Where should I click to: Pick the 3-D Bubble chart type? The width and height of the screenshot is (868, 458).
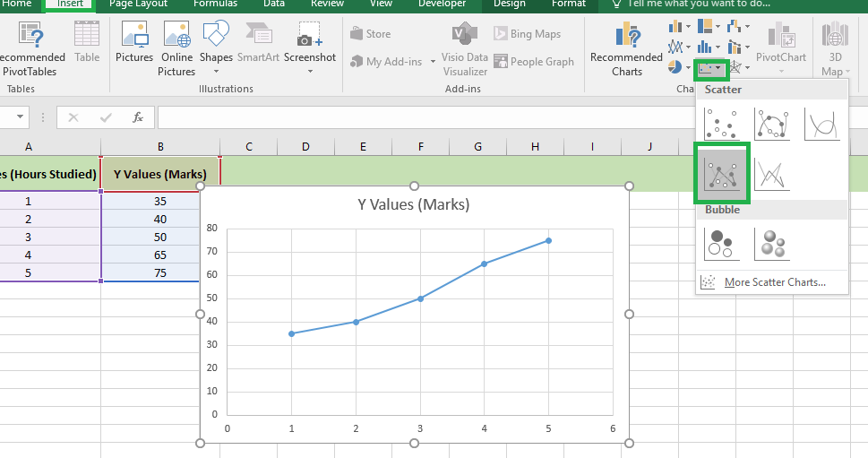(771, 242)
